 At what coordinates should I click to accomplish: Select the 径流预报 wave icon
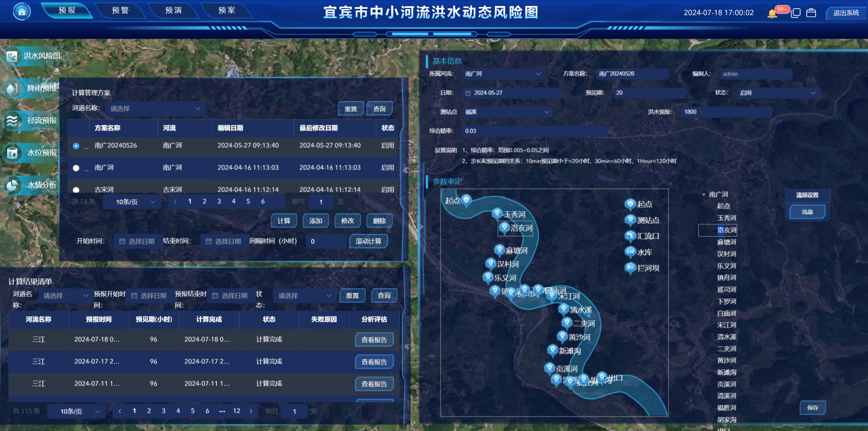pyautogui.click(x=12, y=121)
